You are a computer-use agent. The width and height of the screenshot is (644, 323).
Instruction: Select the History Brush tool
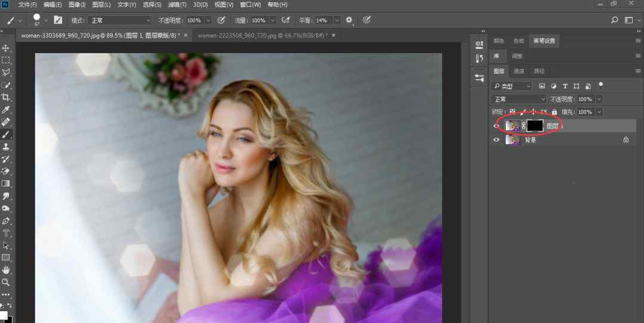click(6, 159)
